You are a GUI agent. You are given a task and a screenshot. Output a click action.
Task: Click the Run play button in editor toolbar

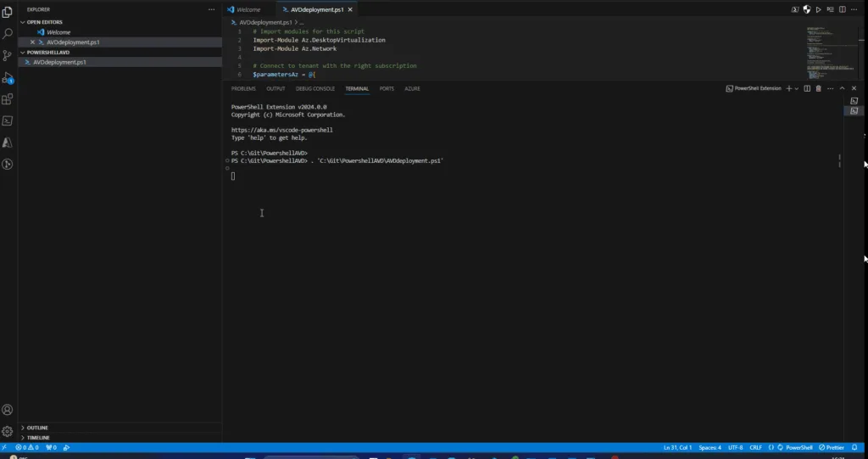point(818,9)
